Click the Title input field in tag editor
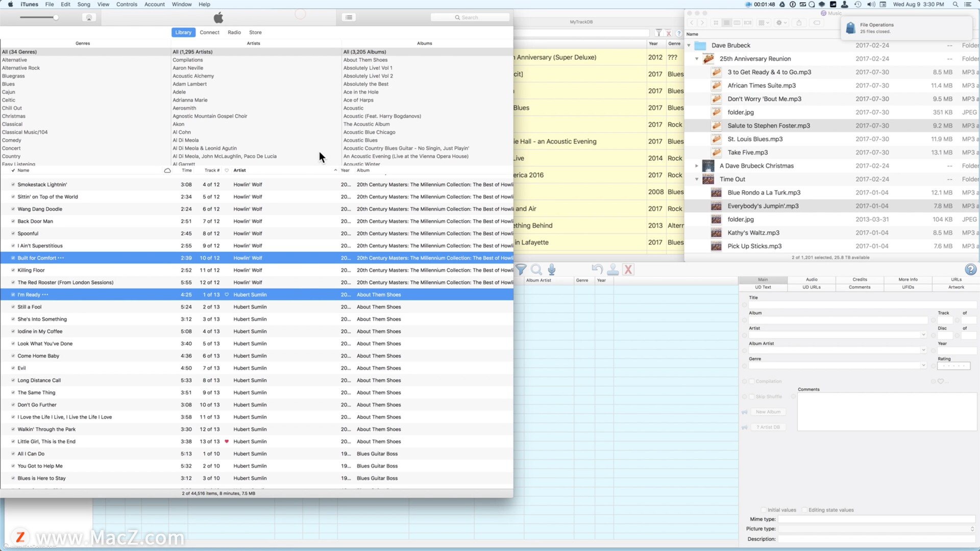 (863, 305)
